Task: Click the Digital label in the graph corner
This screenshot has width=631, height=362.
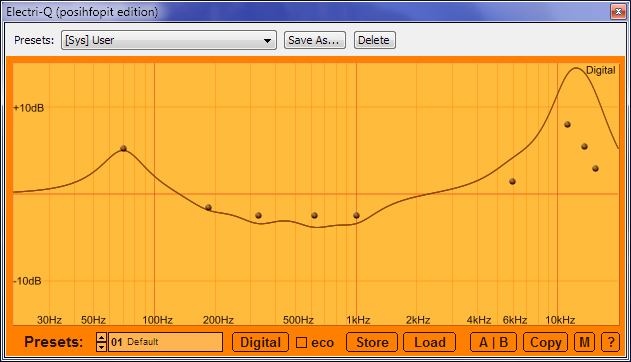Action: [600, 70]
